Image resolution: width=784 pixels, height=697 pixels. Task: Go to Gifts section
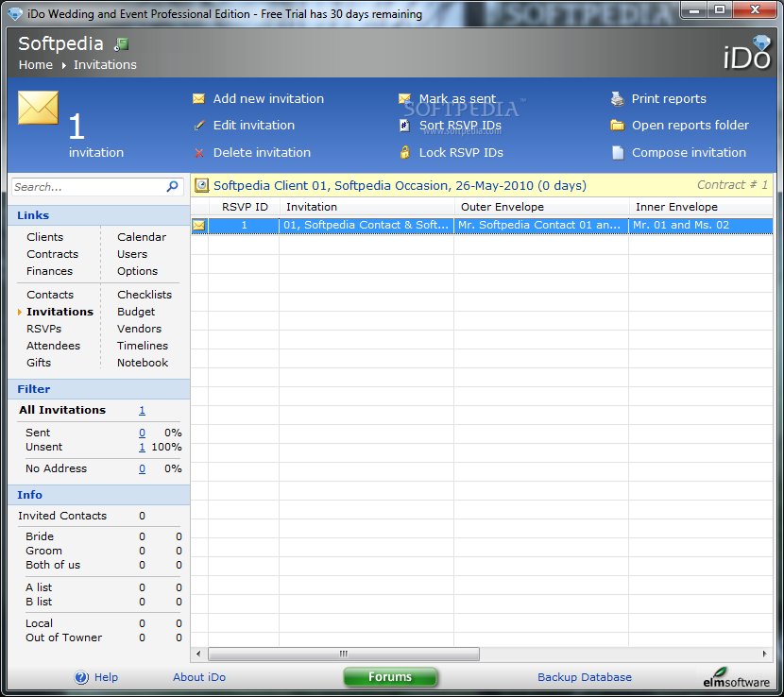(x=39, y=363)
